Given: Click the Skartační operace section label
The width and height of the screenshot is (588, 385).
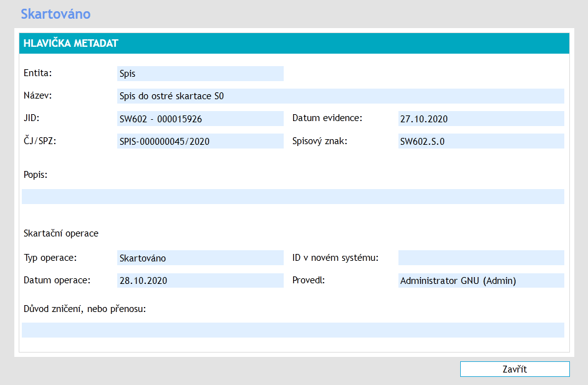Looking at the screenshot, I should (x=61, y=233).
